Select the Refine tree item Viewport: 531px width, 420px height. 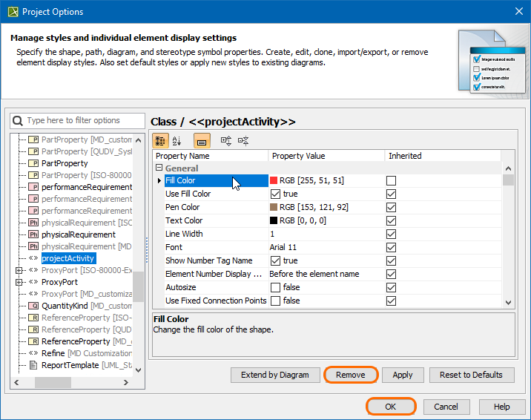(x=53, y=353)
